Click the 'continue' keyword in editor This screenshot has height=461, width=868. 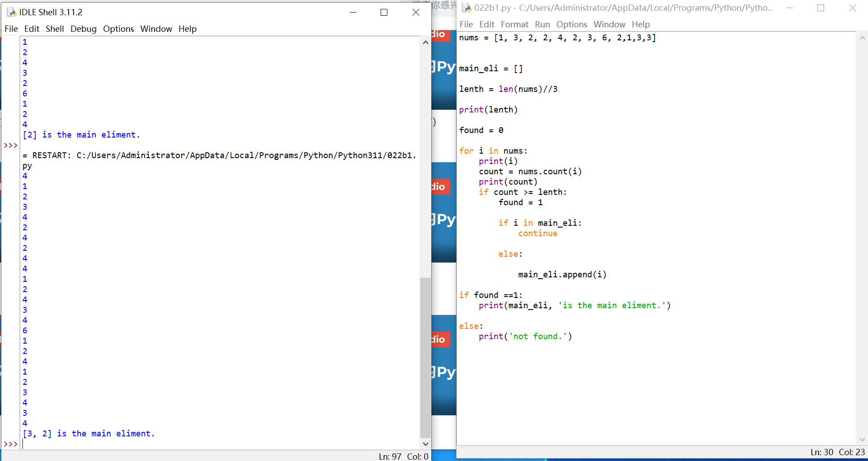pyautogui.click(x=538, y=233)
